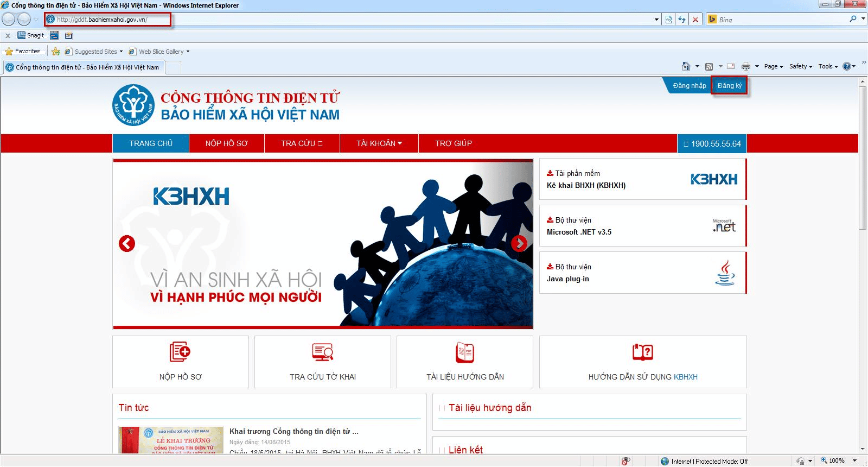The image size is (868, 467).
Task: Click the Nộp hồ sơ document icon tile
Action: [x=180, y=352]
